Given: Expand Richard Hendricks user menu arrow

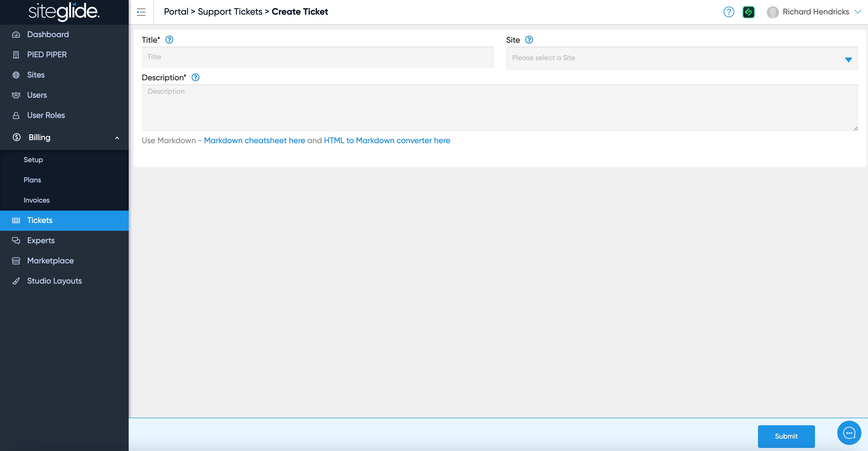Looking at the screenshot, I should click(858, 12).
